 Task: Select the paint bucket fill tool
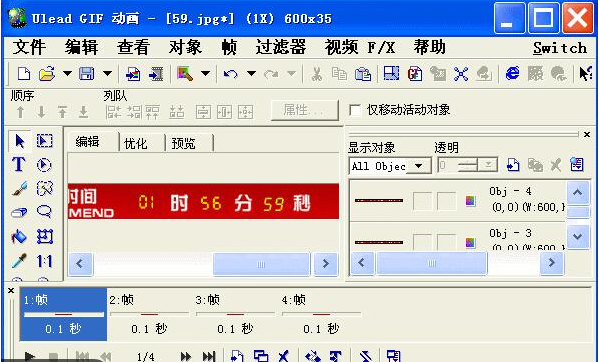[19, 236]
